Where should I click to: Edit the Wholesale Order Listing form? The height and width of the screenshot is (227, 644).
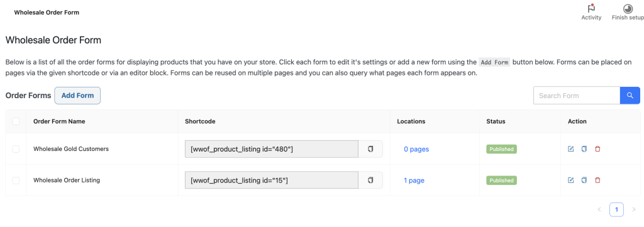pos(570,180)
